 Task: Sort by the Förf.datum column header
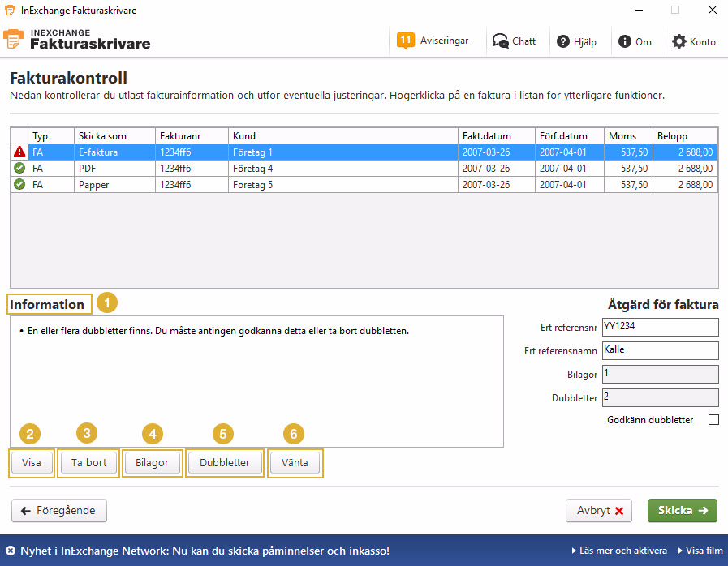pos(569,136)
